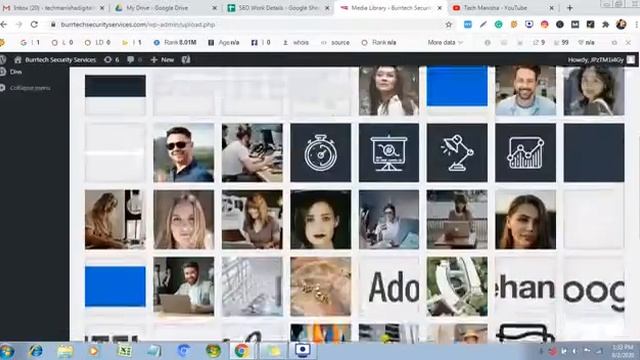
Task: Open the Chrome profile avatar
Action: 621,24
